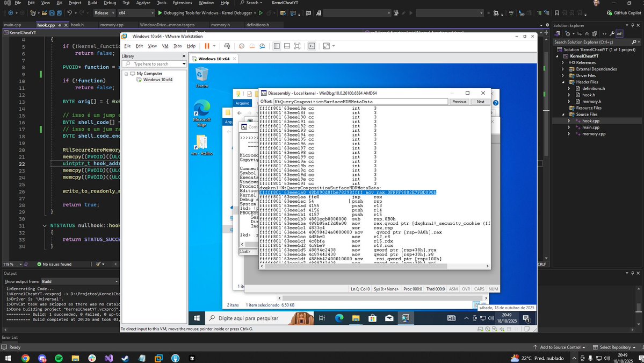The height and width of the screenshot is (363, 644).
Task: Open the library search dropdown arrow in VMware
Action: [x=184, y=64]
